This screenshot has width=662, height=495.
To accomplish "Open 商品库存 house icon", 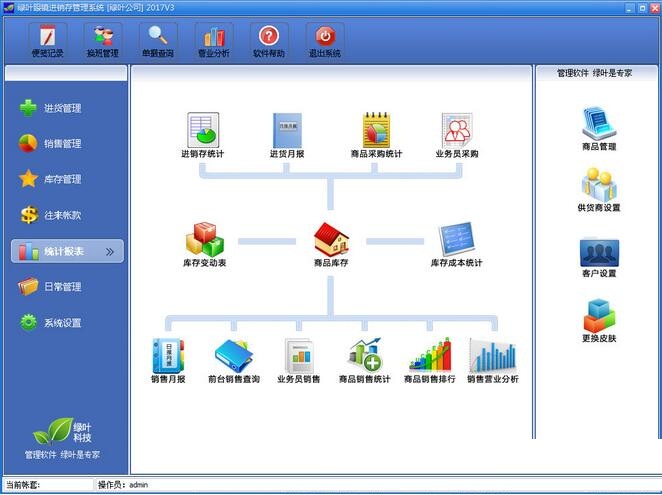I will click(x=331, y=245).
